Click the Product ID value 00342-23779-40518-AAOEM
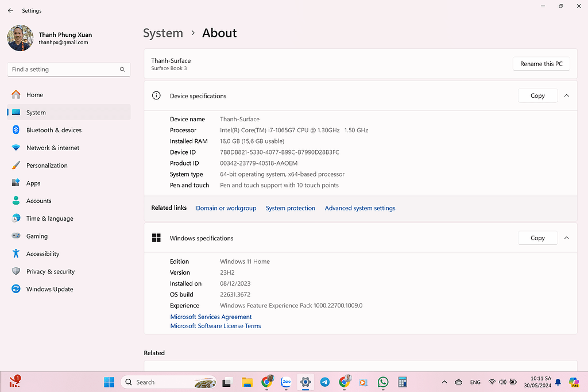Screen dimensions: 588x392 click(x=259, y=163)
